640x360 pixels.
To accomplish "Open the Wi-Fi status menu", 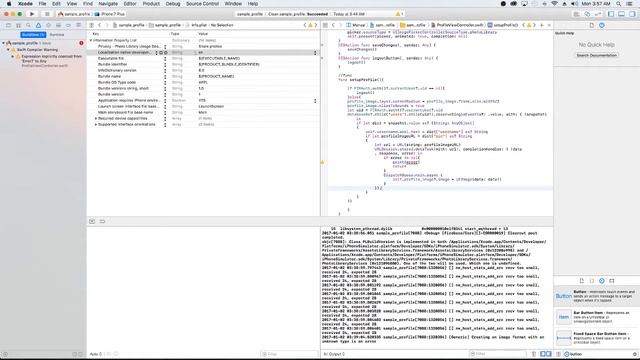I will tap(554, 4).
